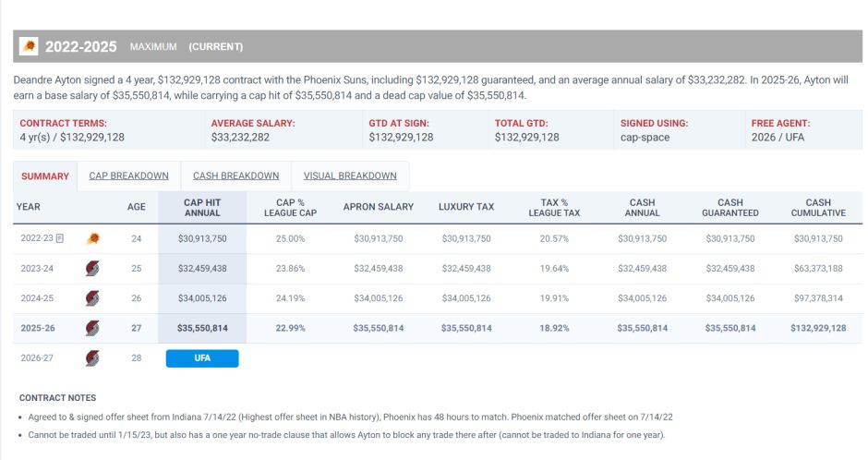This screenshot has width=868, height=460.
Task: Click the Trail Blazers logo in the 2025-26 row
Action: pyautogui.click(x=92, y=328)
